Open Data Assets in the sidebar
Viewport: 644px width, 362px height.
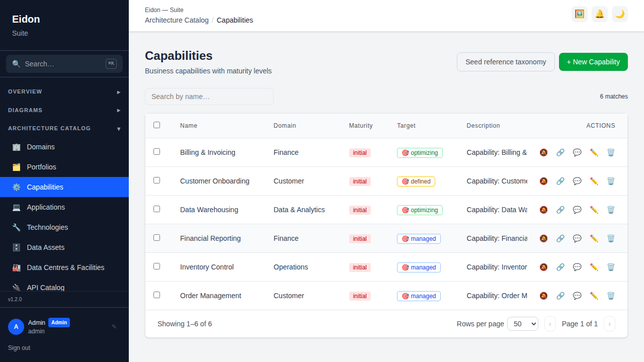(64, 247)
